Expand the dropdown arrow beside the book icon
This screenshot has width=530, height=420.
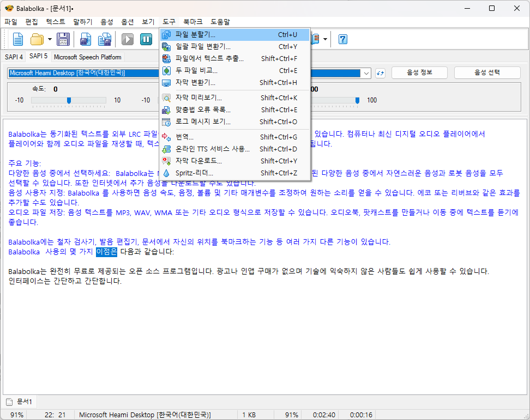[325, 39]
